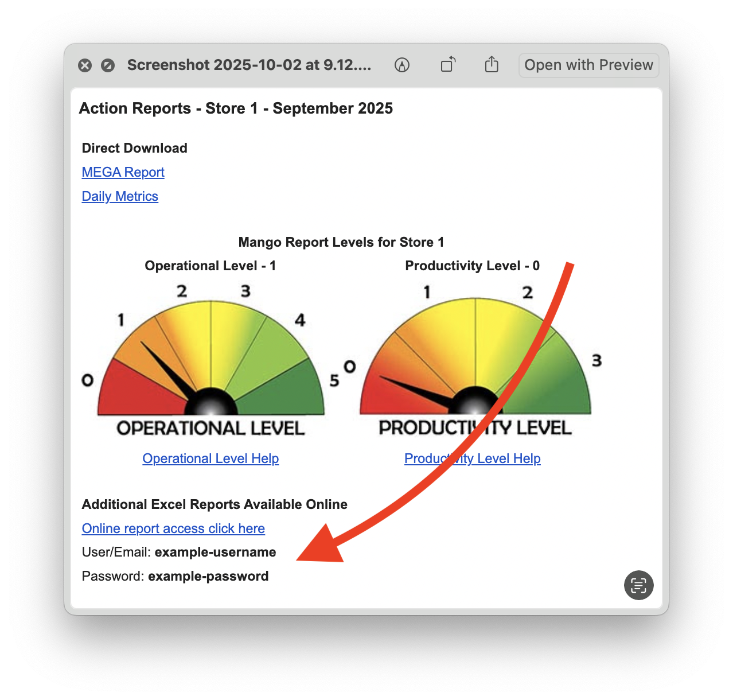Open the MEGA Report link
Screen dimensions: 733x700
123,172
